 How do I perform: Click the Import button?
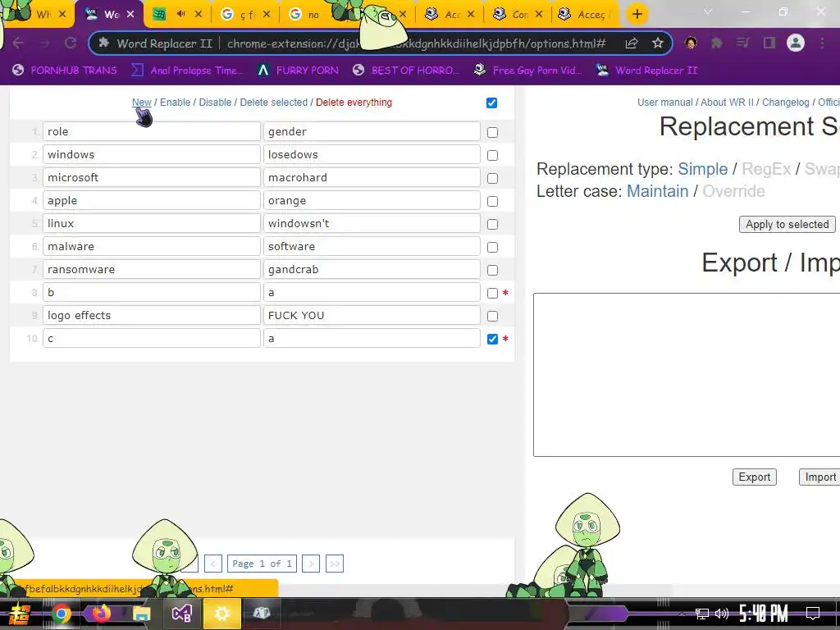819,477
